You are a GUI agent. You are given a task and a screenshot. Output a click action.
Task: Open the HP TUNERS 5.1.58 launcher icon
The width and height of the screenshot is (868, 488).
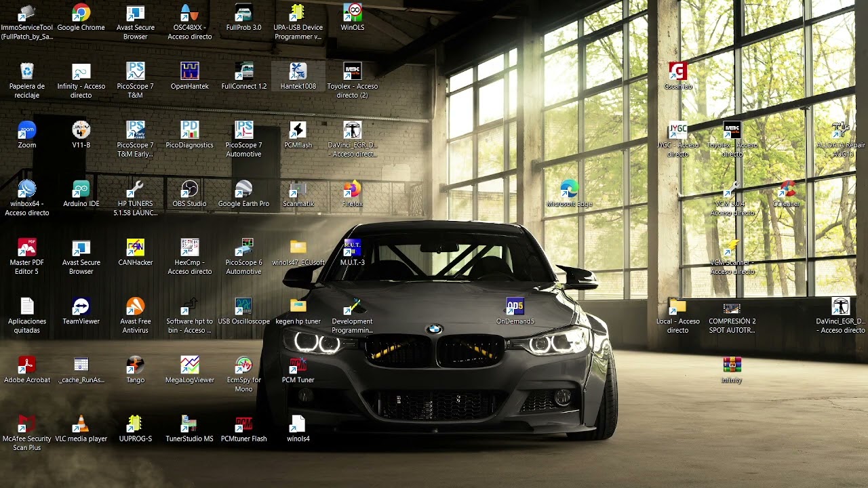tap(136, 188)
